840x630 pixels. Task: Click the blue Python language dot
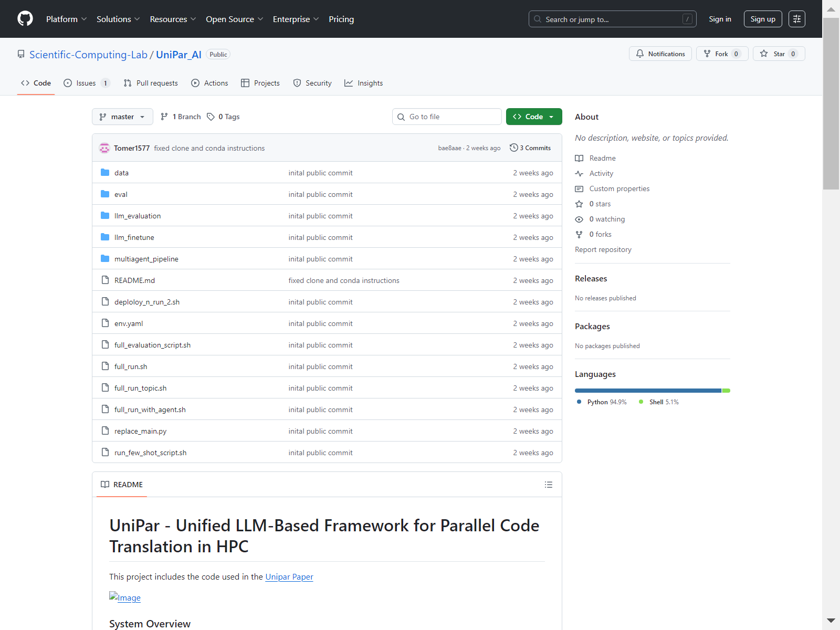[x=579, y=402]
